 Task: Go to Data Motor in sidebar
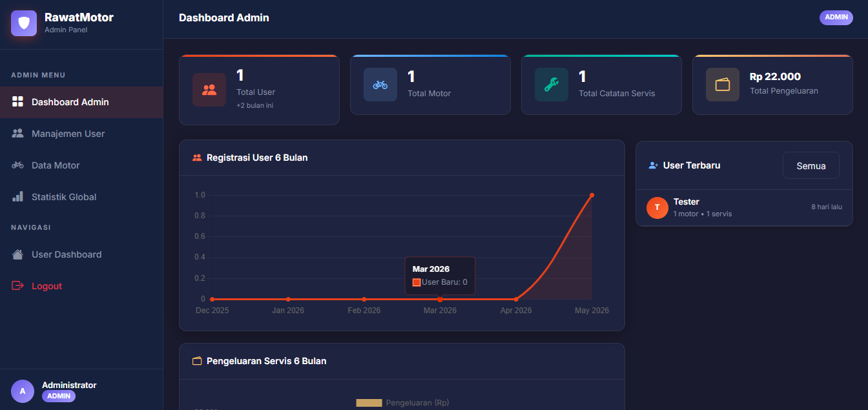tap(81, 165)
